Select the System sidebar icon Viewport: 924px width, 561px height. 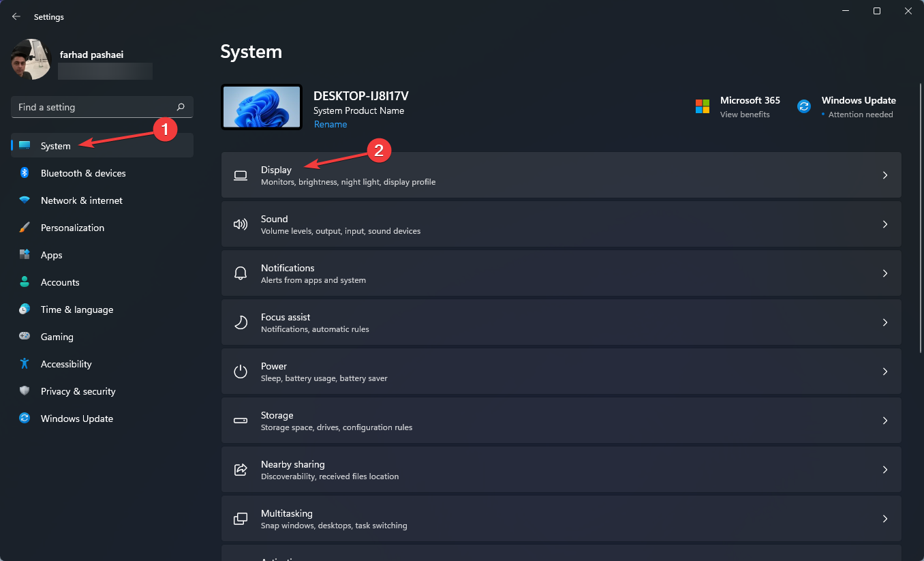coord(24,145)
